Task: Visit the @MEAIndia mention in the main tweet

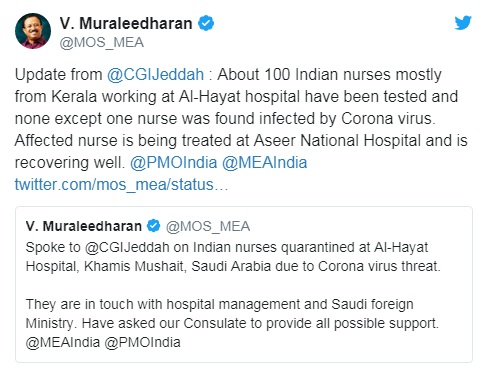Action: (264, 162)
